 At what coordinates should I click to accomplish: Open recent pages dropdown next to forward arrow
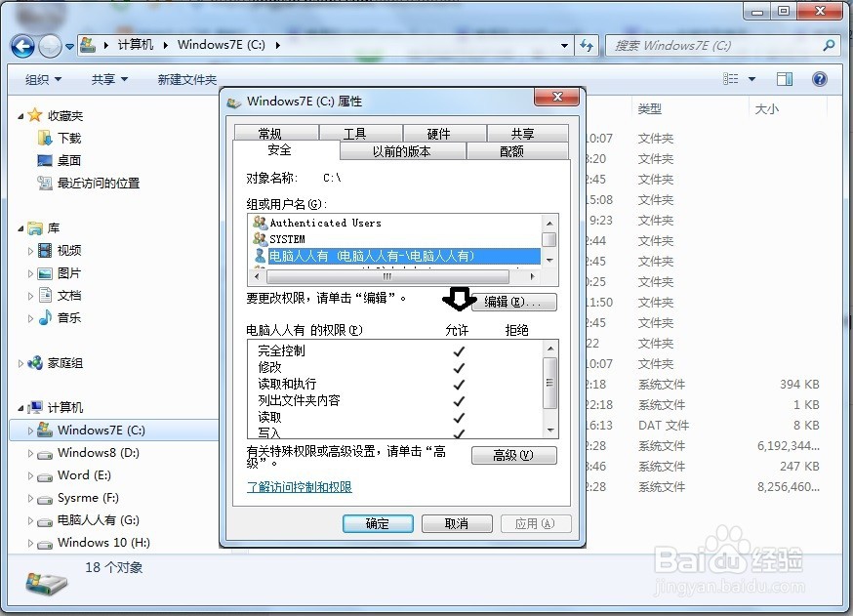pyautogui.click(x=69, y=47)
